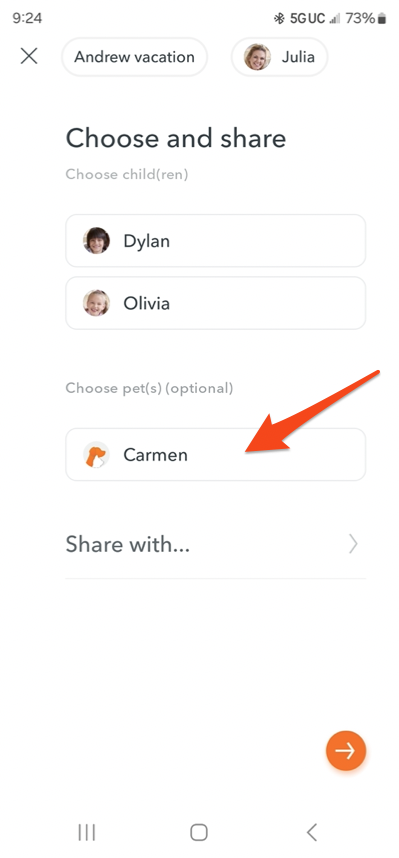Tap Julia's avatar in top chip
Image resolution: width=399 pixels, height=858 pixels.
pyautogui.click(x=257, y=57)
